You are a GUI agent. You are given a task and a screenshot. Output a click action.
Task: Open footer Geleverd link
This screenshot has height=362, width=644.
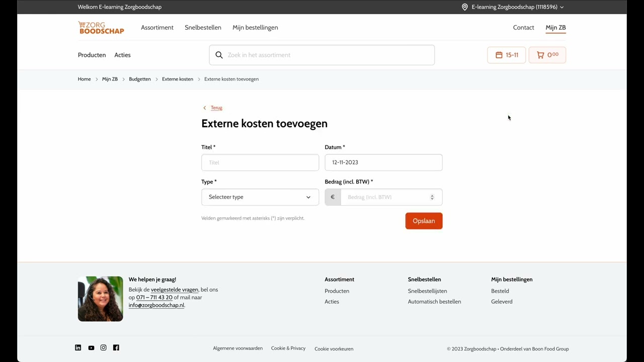tap(502, 302)
